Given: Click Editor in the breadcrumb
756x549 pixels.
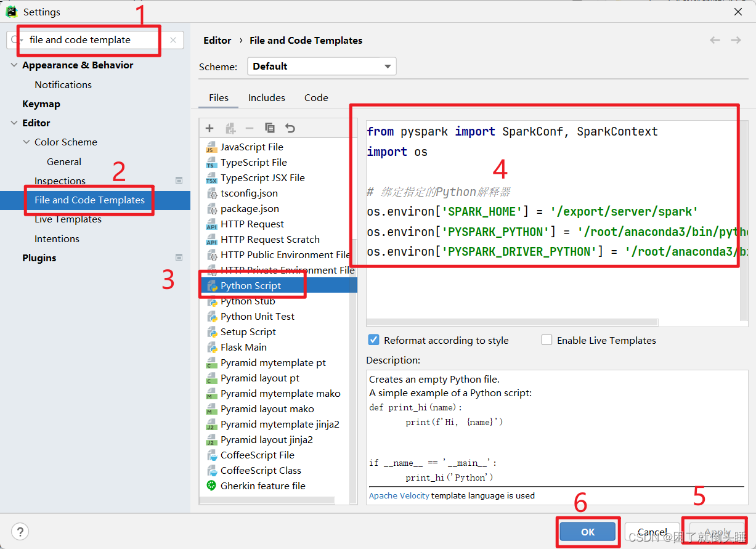Looking at the screenshot, I should [x=217, y=40].
